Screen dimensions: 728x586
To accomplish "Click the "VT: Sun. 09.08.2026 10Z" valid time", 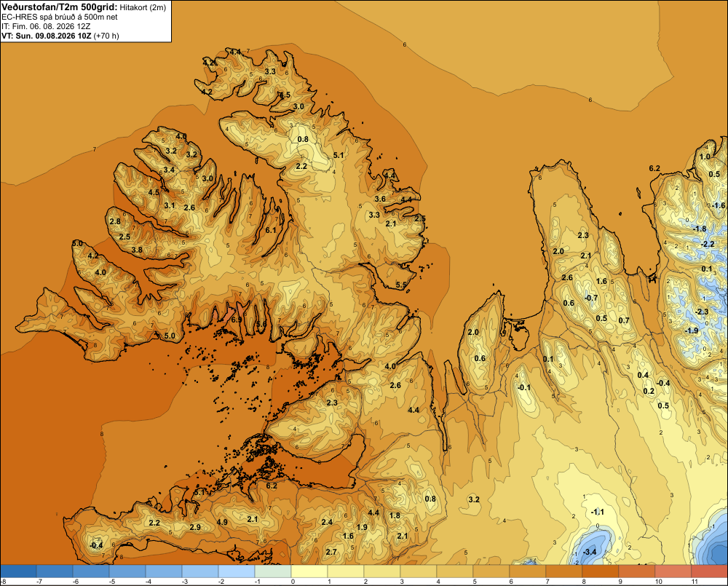I will 47,36.
